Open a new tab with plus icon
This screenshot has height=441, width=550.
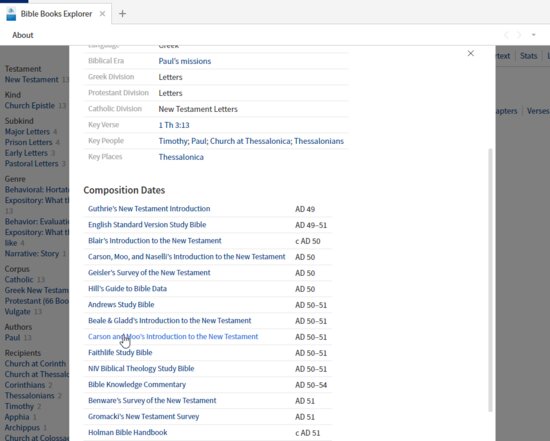tap(122, 14)
